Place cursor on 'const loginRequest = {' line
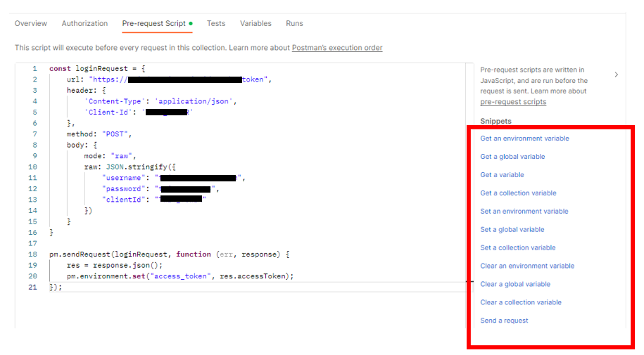The height and width of the screenshot is (355, 644). point(97,68)
